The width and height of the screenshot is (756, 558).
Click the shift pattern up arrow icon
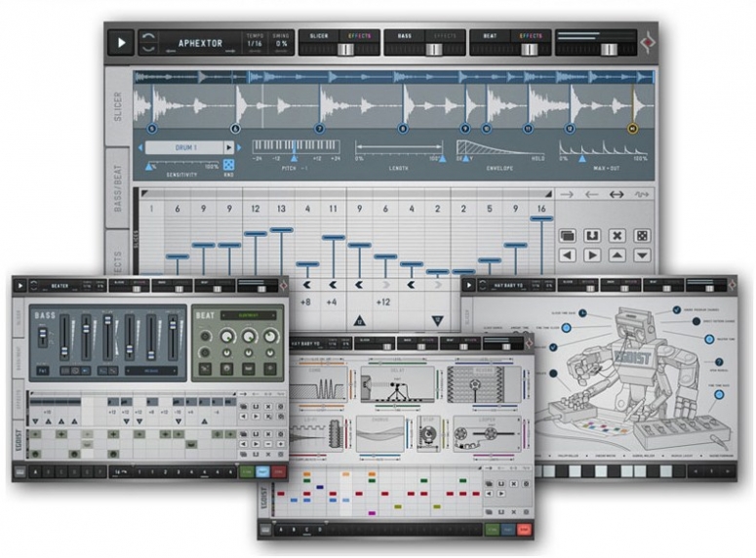[617, 256]
